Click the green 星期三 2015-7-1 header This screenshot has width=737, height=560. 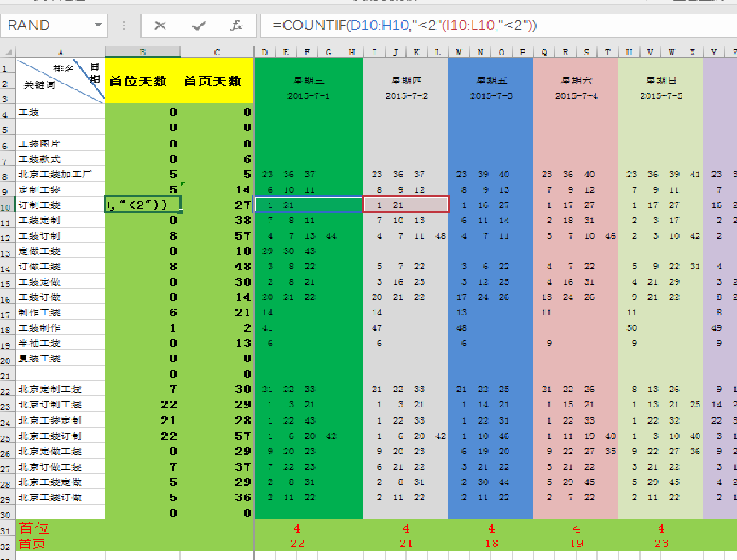coord(310,87)
